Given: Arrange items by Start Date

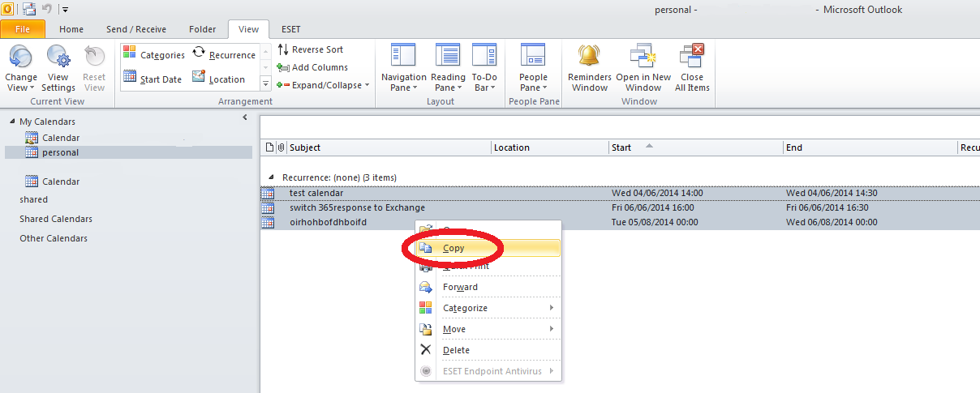Looking at the screenshot, I should point(153,79).
